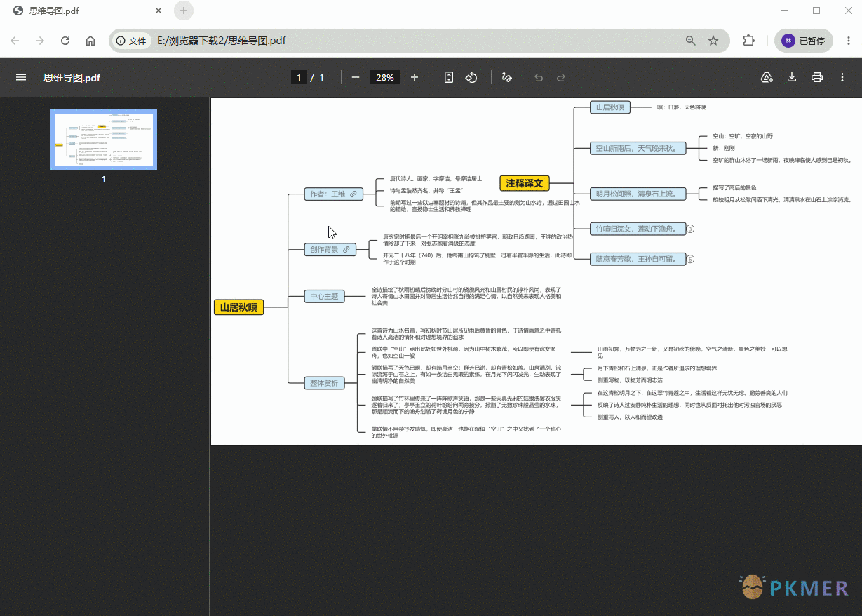Viewport: 862px width, 616px height.
Task: Click the fit to page icon
Action: (449, 77)
